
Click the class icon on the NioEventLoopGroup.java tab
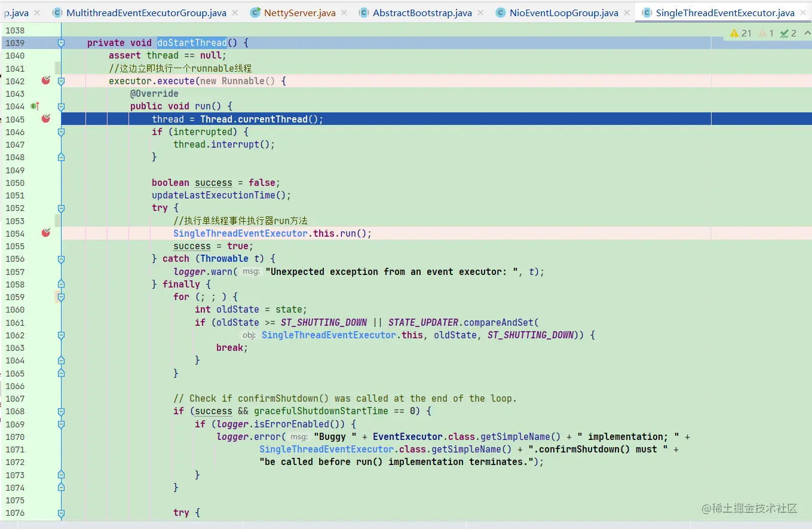pyautogui.click(x=501, y=13)
